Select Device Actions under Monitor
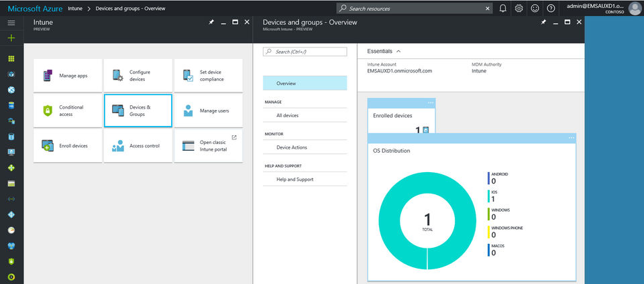This screenshot has height=284, width=644. coord(291,147)
